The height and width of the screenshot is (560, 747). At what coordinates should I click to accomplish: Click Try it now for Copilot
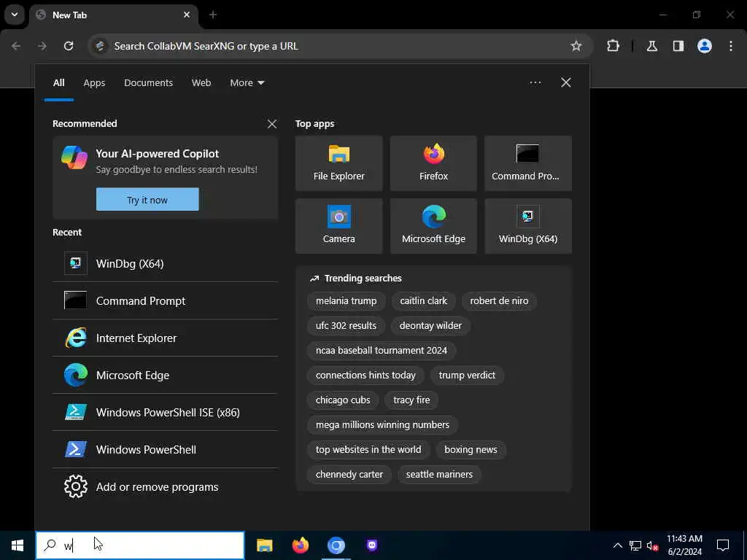(147, 200)
